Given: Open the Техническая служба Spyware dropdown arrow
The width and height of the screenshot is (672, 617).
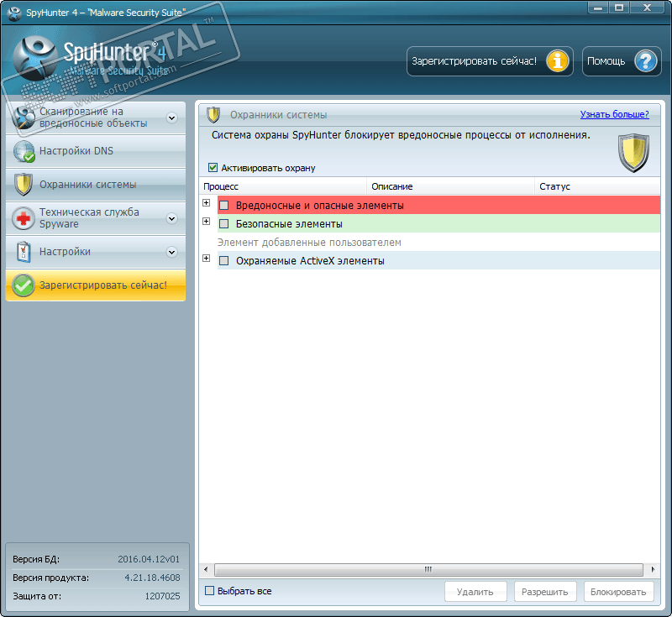Looking at the screenshot, I should coord(172,218).
